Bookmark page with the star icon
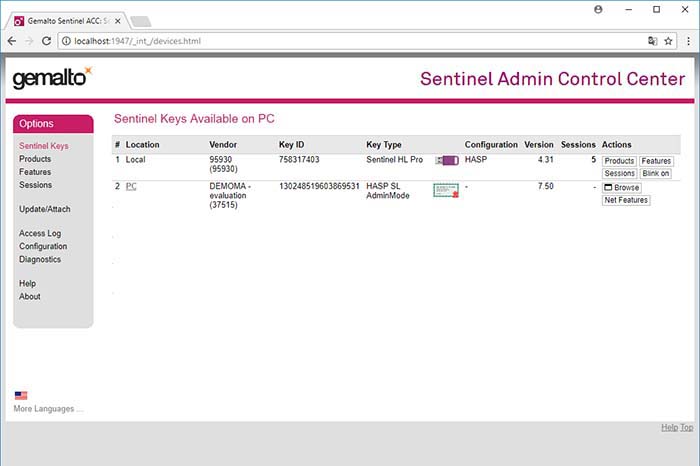This screenshot has width=700, height=466. pos(668,41)
